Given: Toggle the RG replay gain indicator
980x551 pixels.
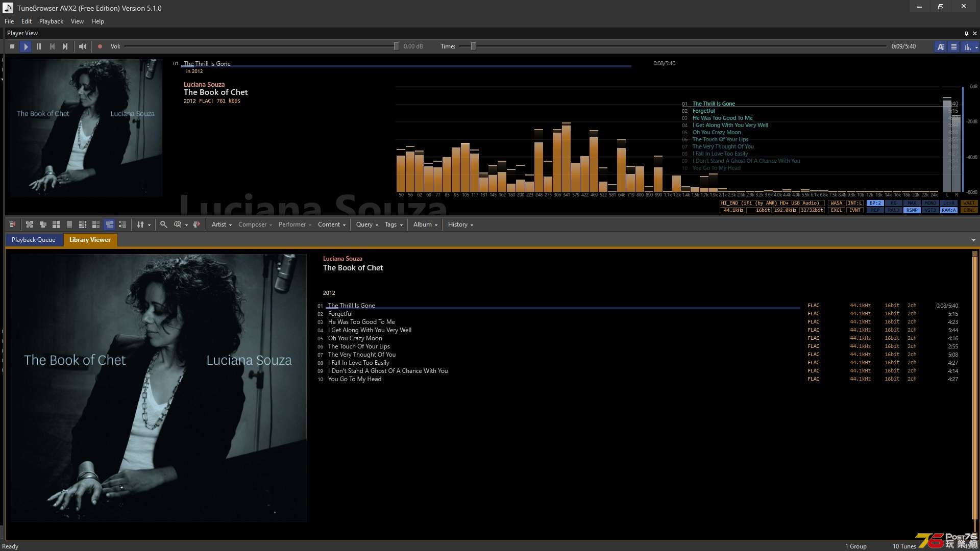Looking at the screenshot, I should [894, 203].
